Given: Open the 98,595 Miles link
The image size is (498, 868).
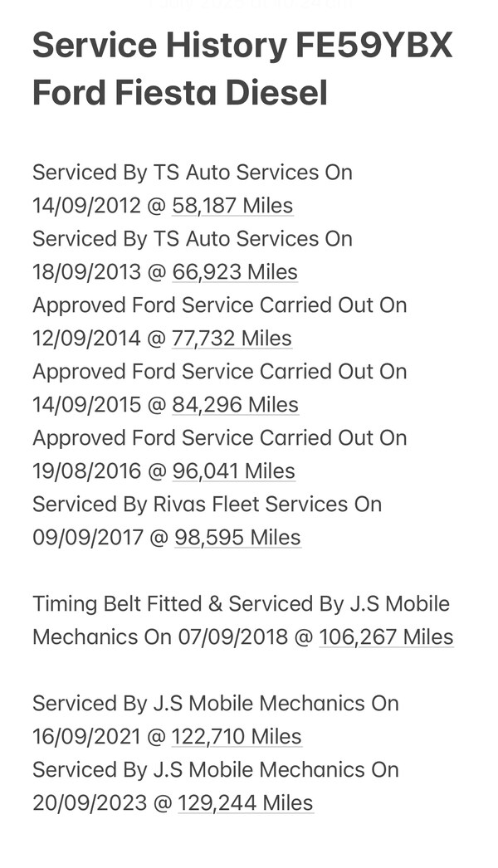Looking at the screenshot, I should (237, 538).
